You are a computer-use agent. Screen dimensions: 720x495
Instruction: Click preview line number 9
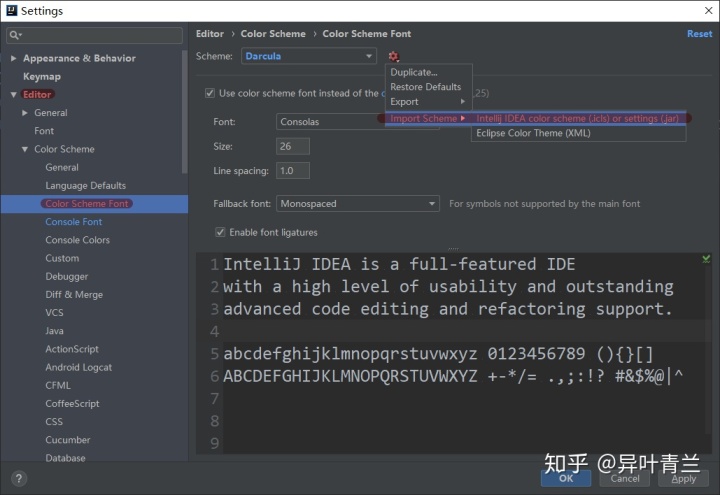point(214,443)
